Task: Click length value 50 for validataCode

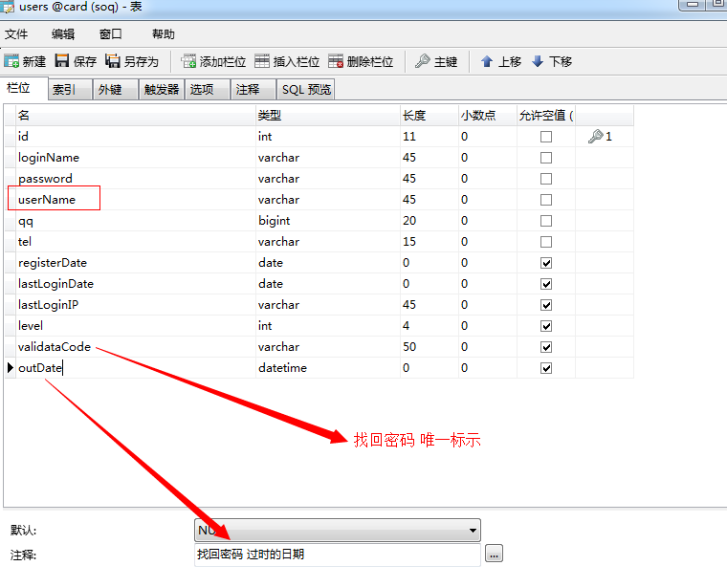Action: (x=430, y=347)
